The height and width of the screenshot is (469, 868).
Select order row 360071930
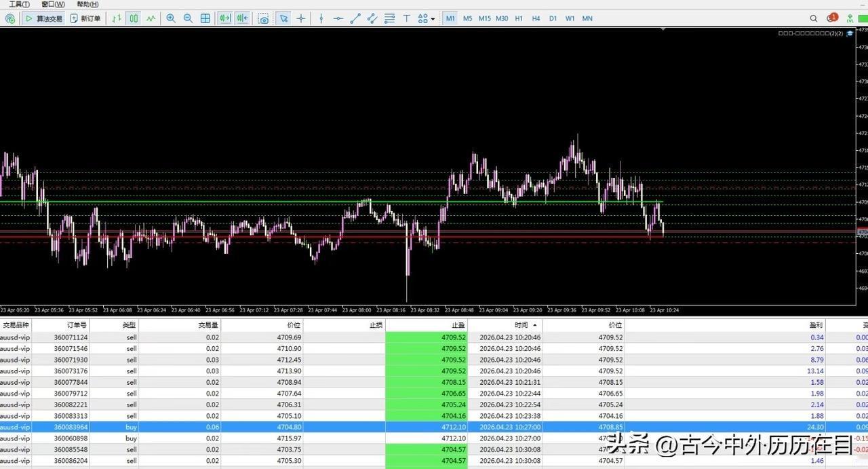tap(434, 360)
